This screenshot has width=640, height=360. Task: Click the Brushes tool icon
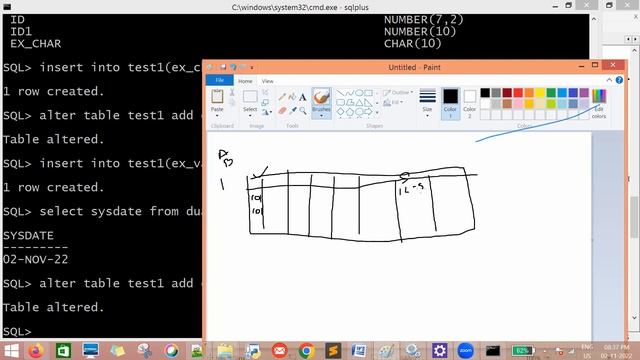pos(321,97)
